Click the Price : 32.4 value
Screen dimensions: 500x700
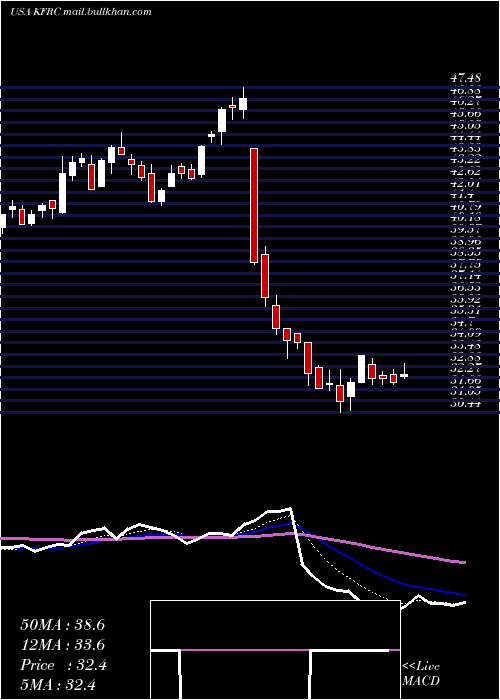click(63, 665)
